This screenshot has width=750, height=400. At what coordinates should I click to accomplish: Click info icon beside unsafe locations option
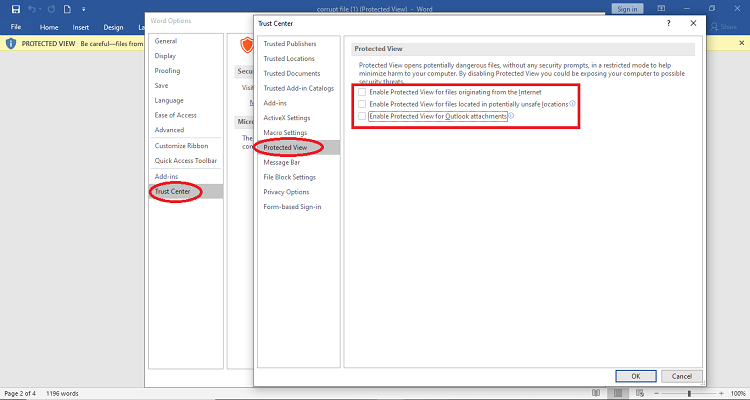click(573, 103)
